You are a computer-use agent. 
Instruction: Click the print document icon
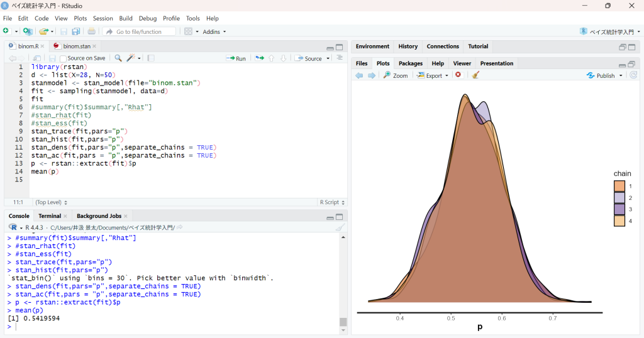click(x=92, y=31)
